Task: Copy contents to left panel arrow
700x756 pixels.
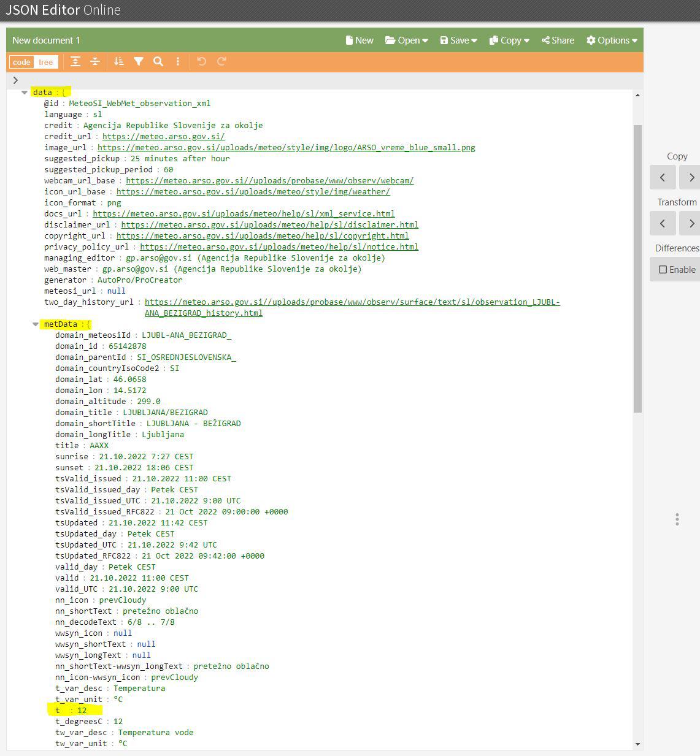Action: pos(663,177)
